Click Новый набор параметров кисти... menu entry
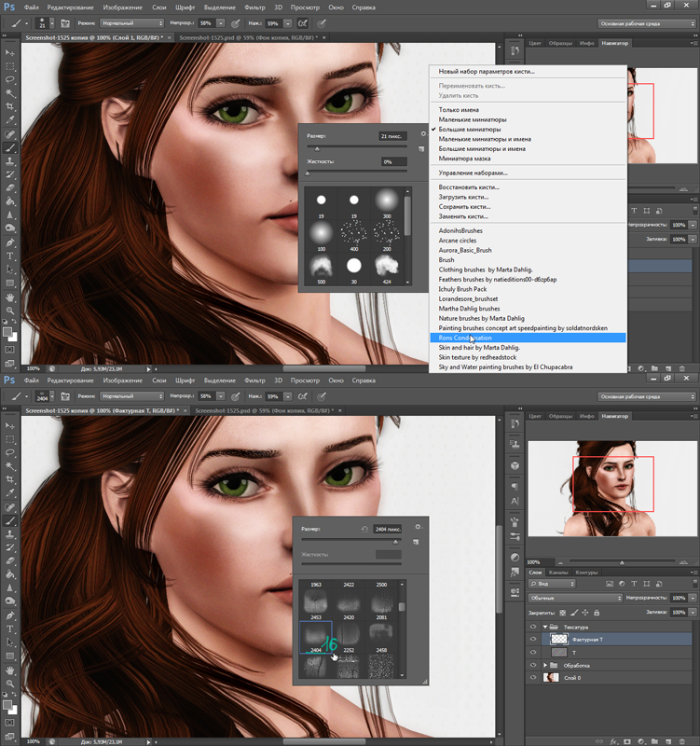700x746 pixels. click(x=487, y=72)
